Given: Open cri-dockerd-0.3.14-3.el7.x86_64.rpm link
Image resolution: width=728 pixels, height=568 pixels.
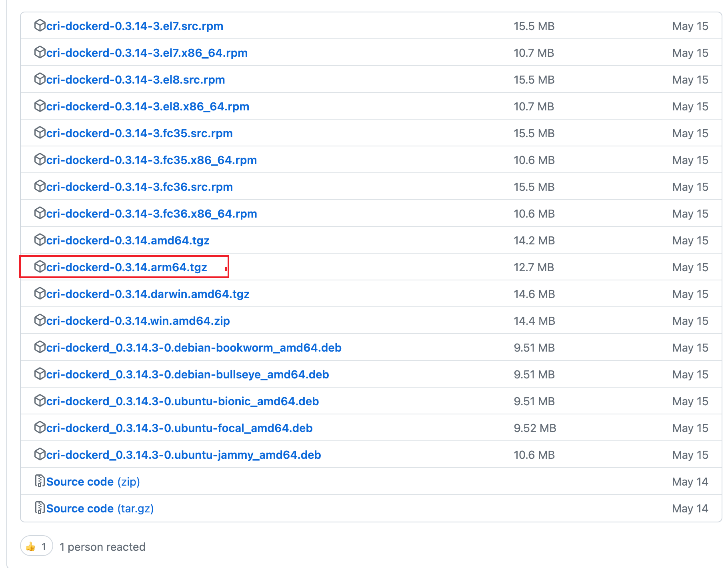Looking at the screenshot, I should point(146,53).
